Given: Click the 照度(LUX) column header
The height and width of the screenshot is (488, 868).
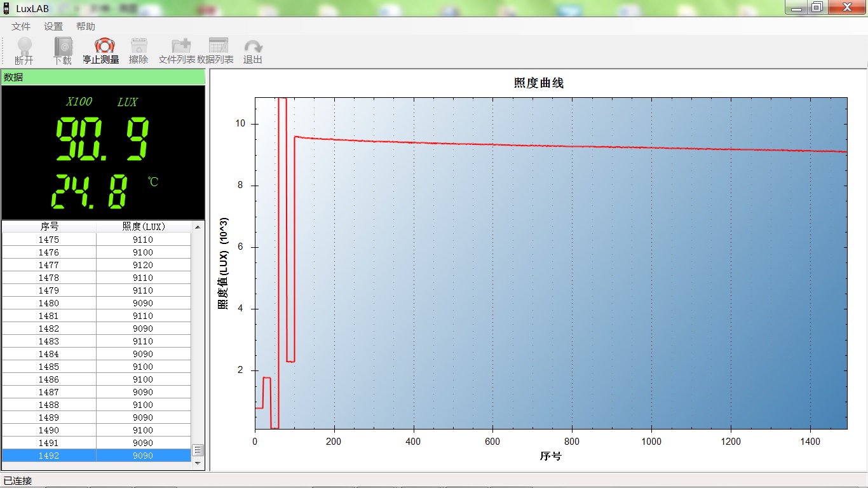Looking at the screenshot, I should coord(144,226).
